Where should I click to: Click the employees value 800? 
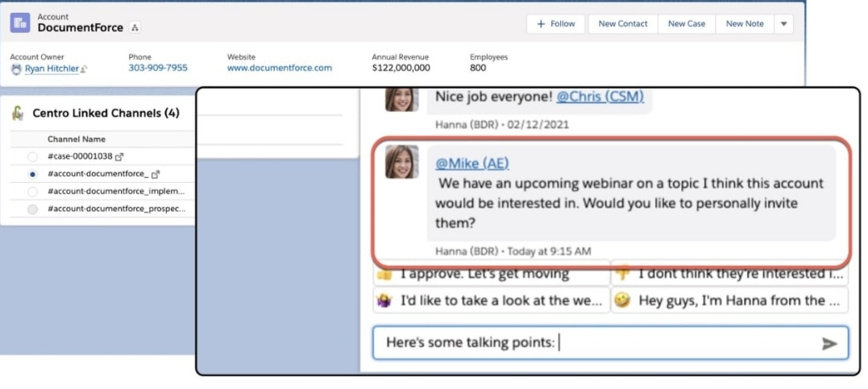(x=478, y=68)
